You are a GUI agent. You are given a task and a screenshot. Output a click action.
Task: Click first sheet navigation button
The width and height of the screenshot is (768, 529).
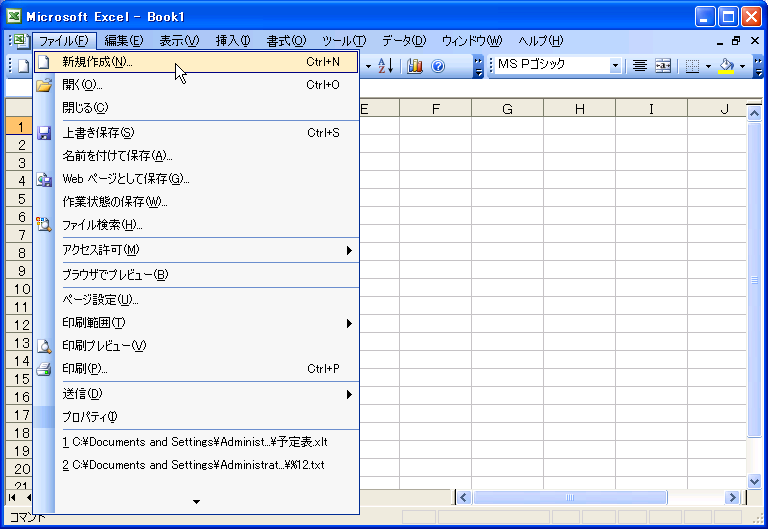tap(12, 498)
